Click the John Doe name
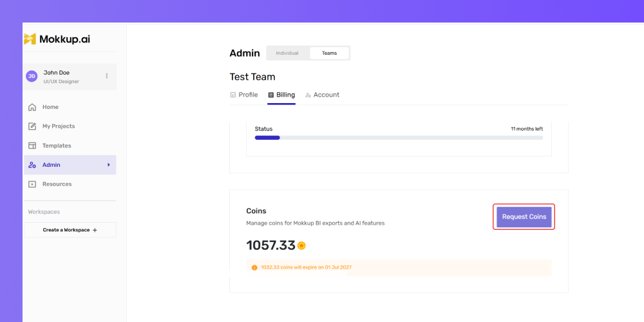 57,73
